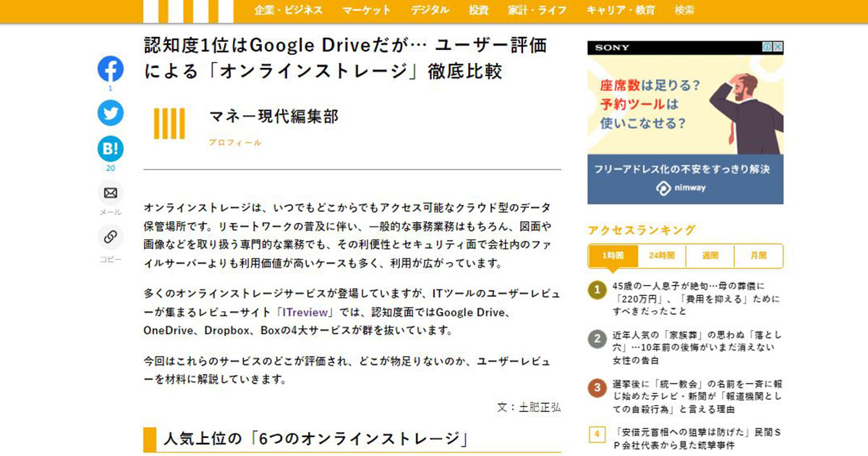
Task: Click the コピー label below the chain icon
Action: coord(111,258)
